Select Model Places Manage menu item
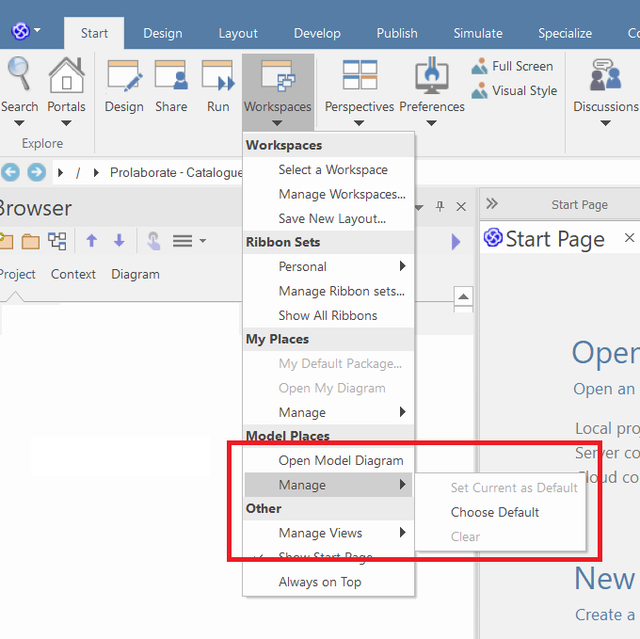The image size is (640, 639). coord(329,485)
